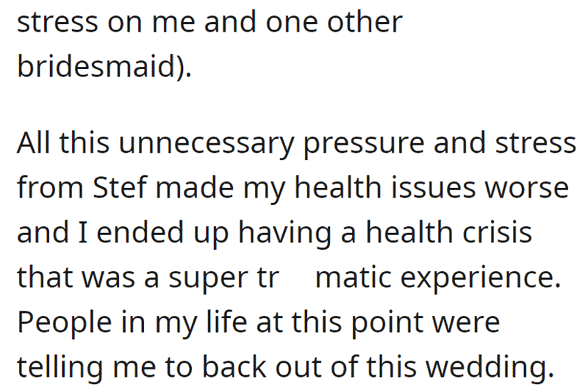Click the word "bridesmaid" in the text
588x390 pixels.
[97, 66]
